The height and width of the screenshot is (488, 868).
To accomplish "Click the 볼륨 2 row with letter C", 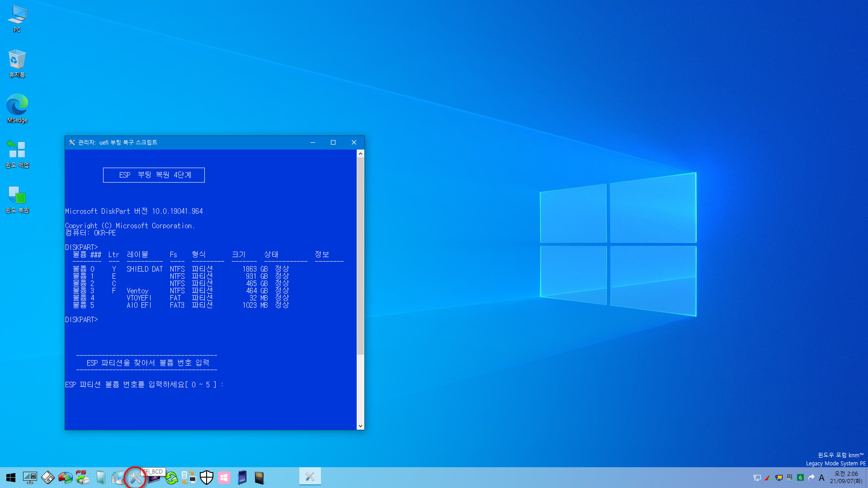I will pos(181,283).
